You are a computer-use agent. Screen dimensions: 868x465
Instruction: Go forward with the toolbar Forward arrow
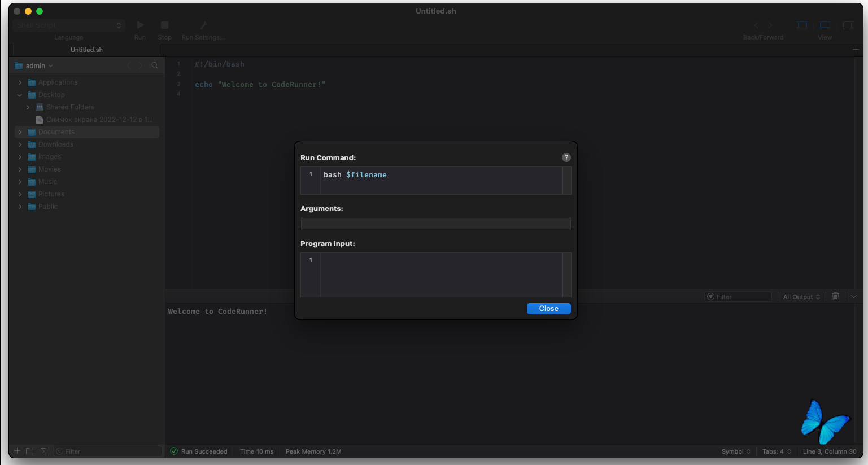tap(770, 25)
